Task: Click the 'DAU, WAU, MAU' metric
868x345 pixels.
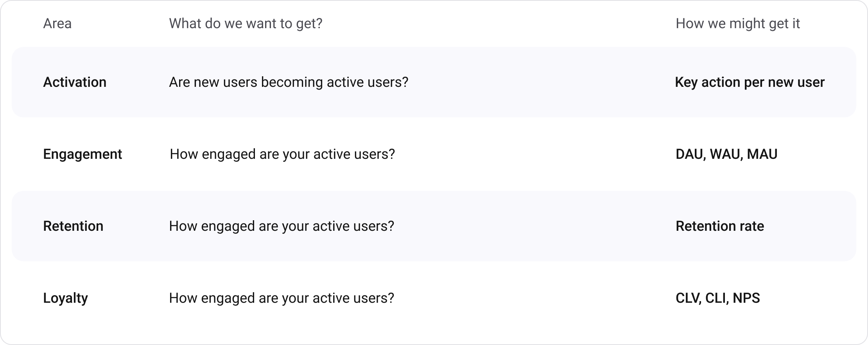Action: click(726, 154)
